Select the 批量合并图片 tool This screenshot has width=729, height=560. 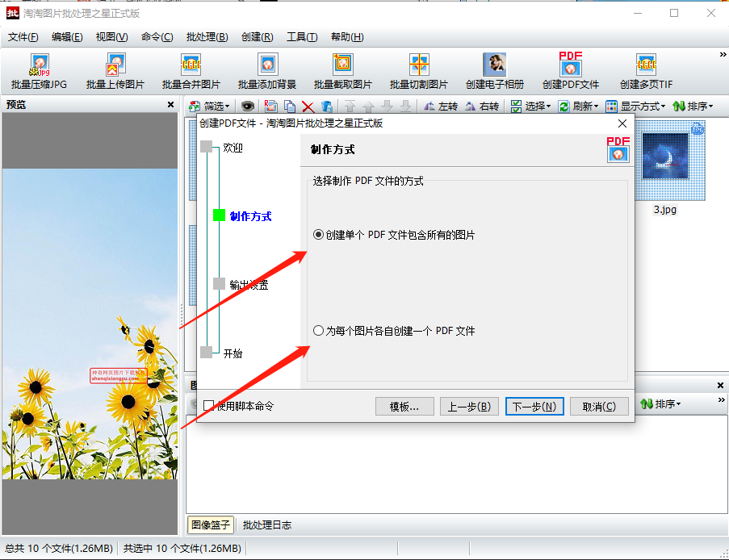pos(191,71)
